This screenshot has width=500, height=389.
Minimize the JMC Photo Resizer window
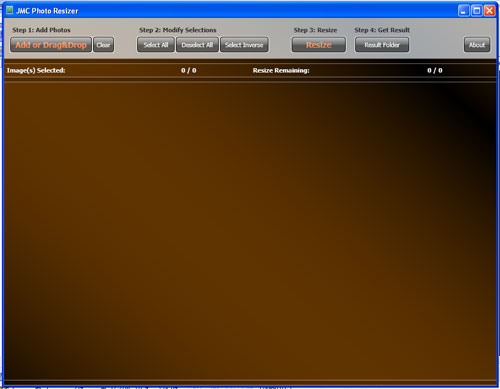click(464, 11)
